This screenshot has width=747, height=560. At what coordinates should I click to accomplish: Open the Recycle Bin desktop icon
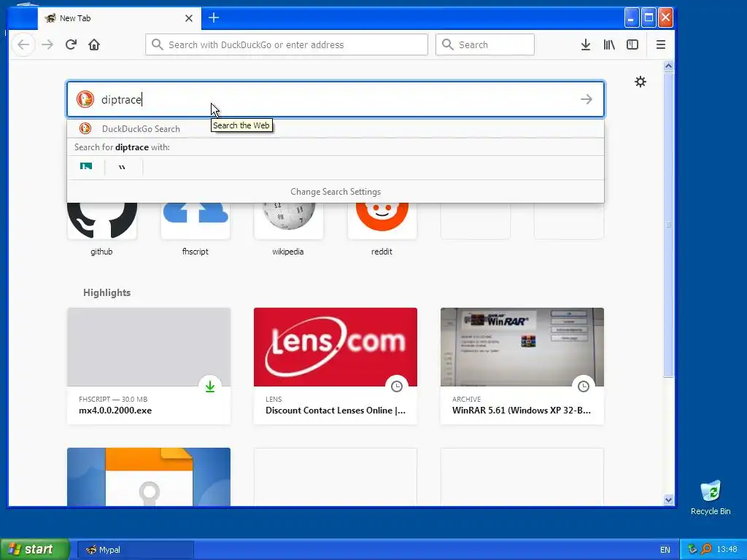pos(711,498)
